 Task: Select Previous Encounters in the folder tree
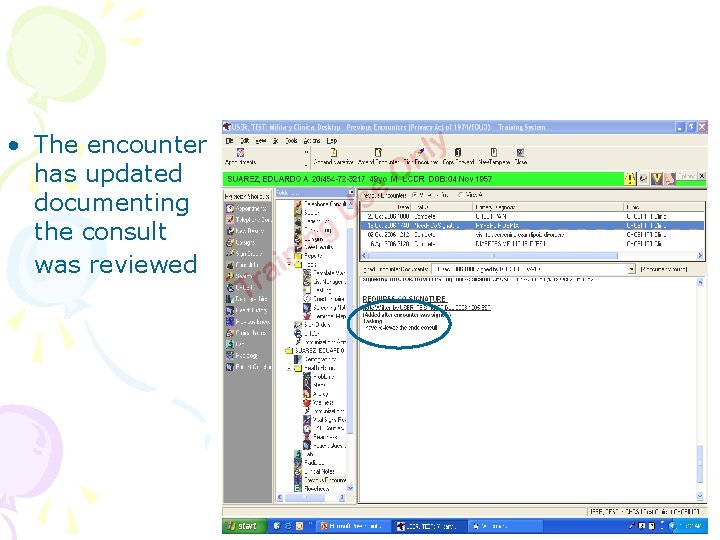click(320, 480)
